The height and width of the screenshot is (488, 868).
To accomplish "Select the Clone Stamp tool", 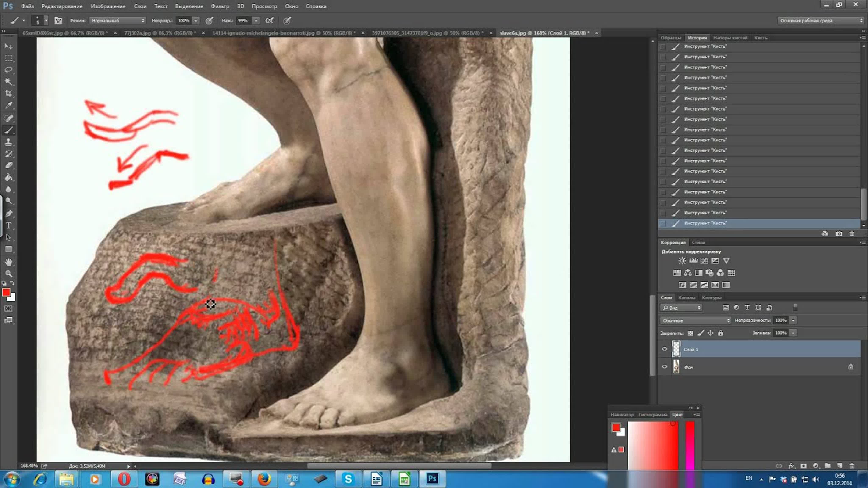I will point(8,142).
